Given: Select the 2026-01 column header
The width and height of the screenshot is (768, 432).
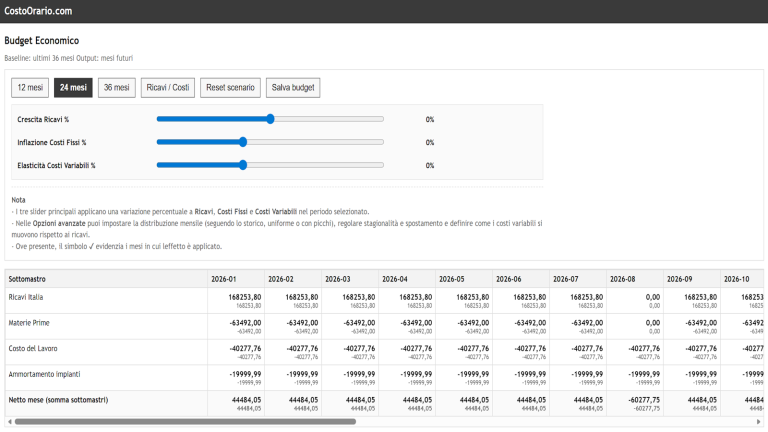Looking at the screenshot, I should [x=223, y=279].
